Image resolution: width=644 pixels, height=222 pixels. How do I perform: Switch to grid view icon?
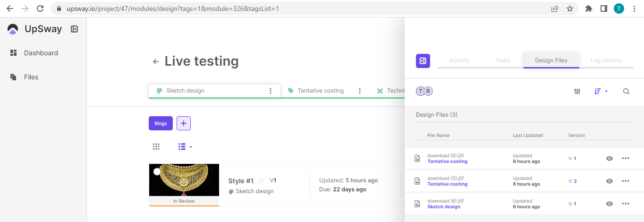(156, 147)
